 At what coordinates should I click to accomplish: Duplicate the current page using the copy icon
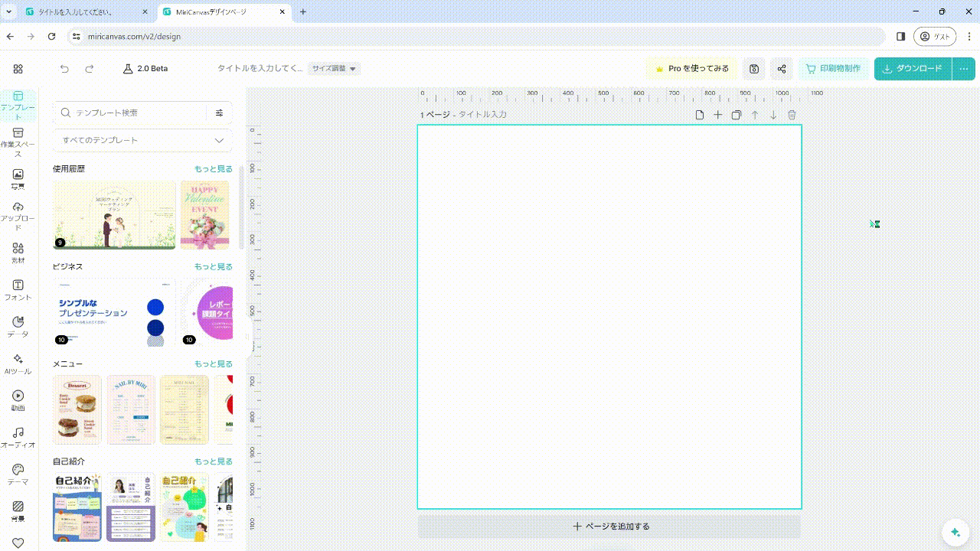[x=736, y=114]
